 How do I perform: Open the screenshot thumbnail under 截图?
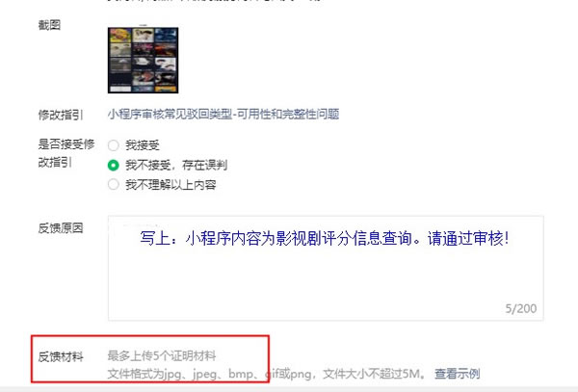tap(143, 60)
